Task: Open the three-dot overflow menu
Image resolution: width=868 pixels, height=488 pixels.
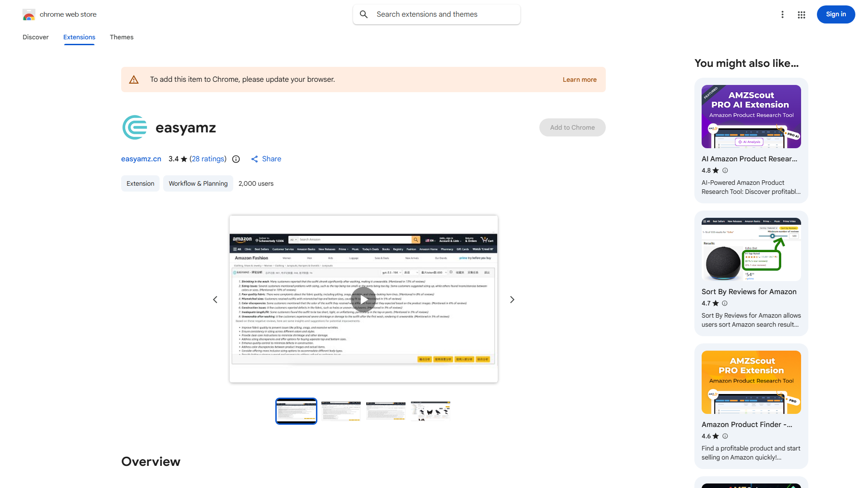Action: coord(783,14)
